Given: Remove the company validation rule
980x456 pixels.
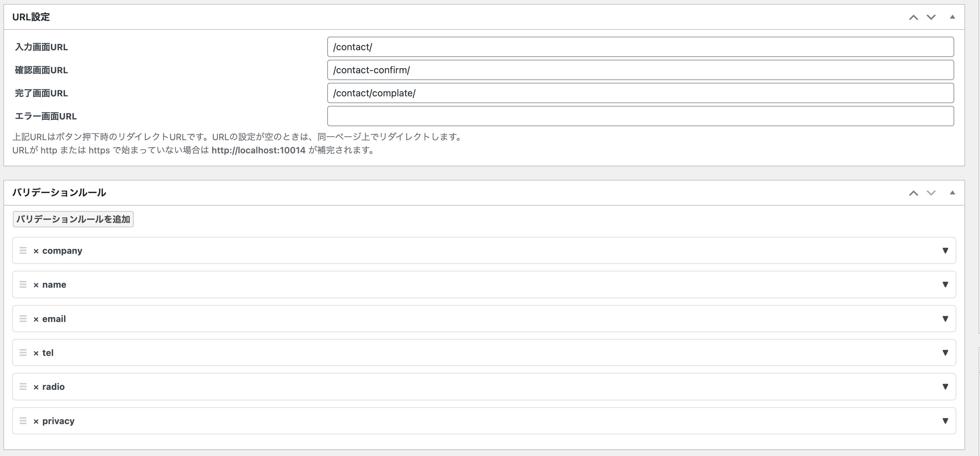Looking at the screenshot, I should (36, 251).
